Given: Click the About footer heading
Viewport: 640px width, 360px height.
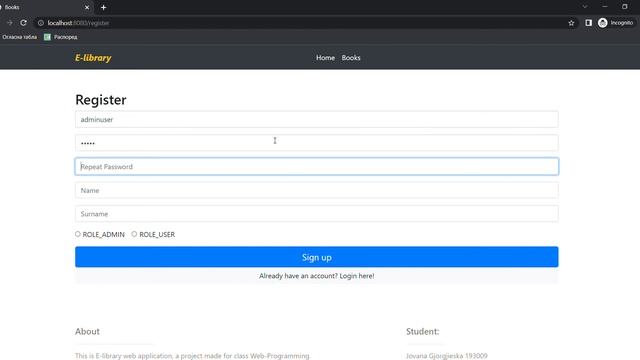Looking at the screenshot, I should 87,331.
